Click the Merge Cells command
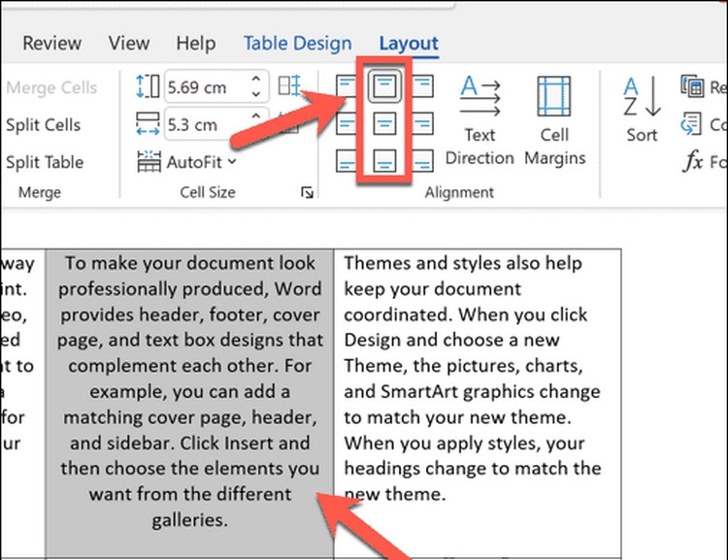Image resolution: width=728 pixels, height=560 pixels. pos(51,87)
